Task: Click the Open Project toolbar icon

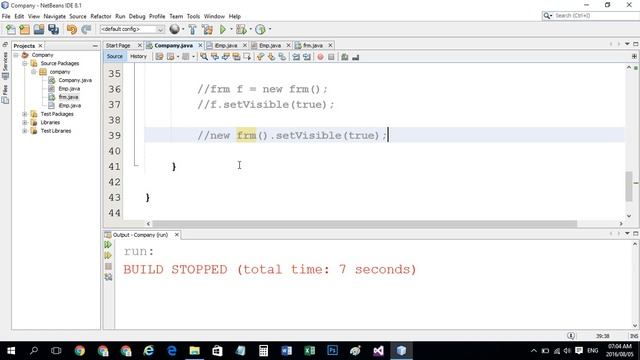Action: coord(39,29)
